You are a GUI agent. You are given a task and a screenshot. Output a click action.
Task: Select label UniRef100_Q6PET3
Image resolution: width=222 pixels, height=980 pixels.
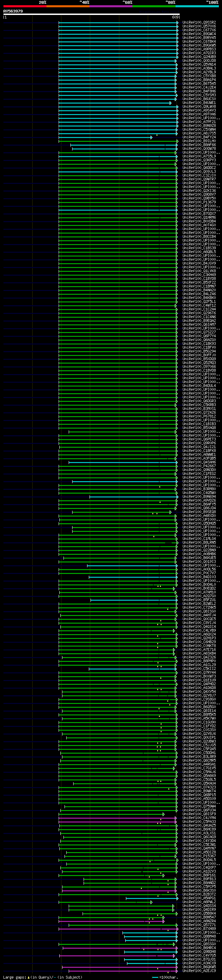point(199,439)
